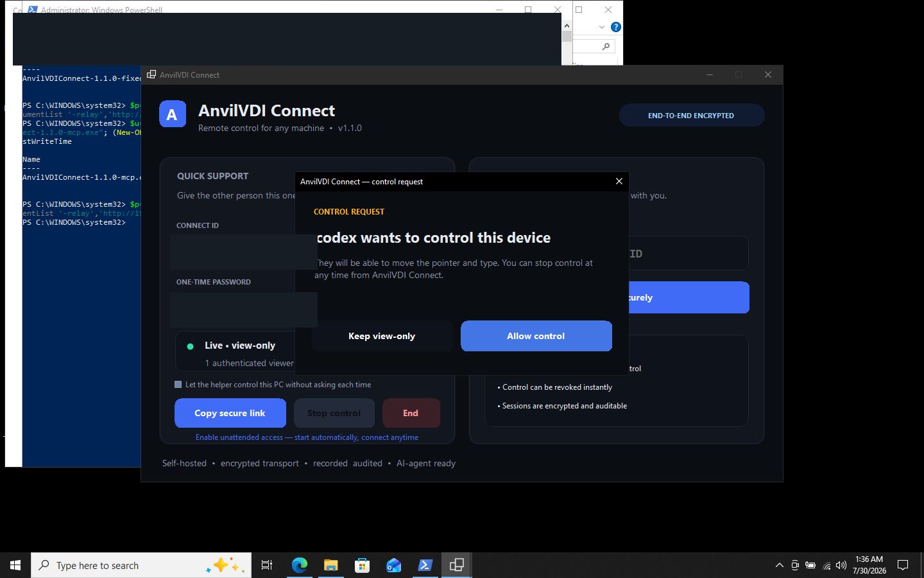Click the AnvilVDI Connect taskbar icon
924x578 pixels.
click(457, 565)
